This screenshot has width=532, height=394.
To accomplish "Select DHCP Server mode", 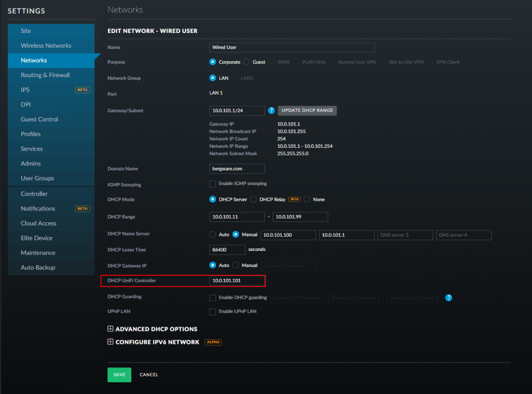I will click(x=213, y=199).
